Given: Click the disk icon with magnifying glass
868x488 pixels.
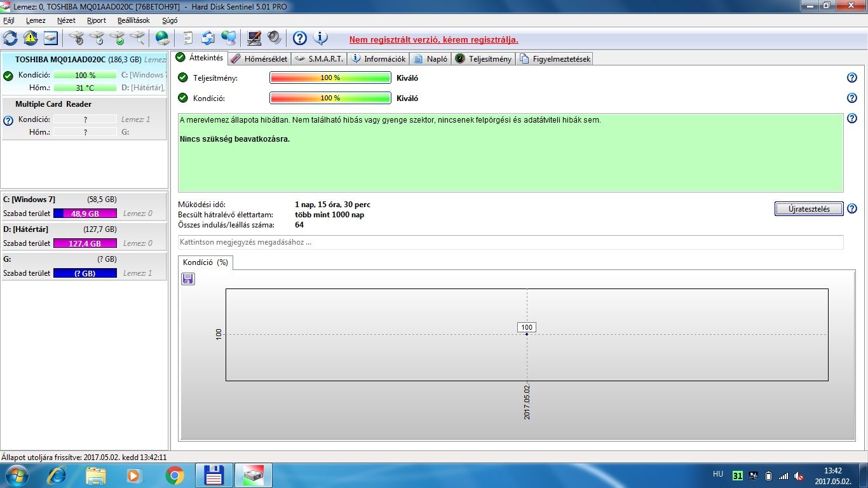Looking at the screenshot, I should (x=137, y=38).
